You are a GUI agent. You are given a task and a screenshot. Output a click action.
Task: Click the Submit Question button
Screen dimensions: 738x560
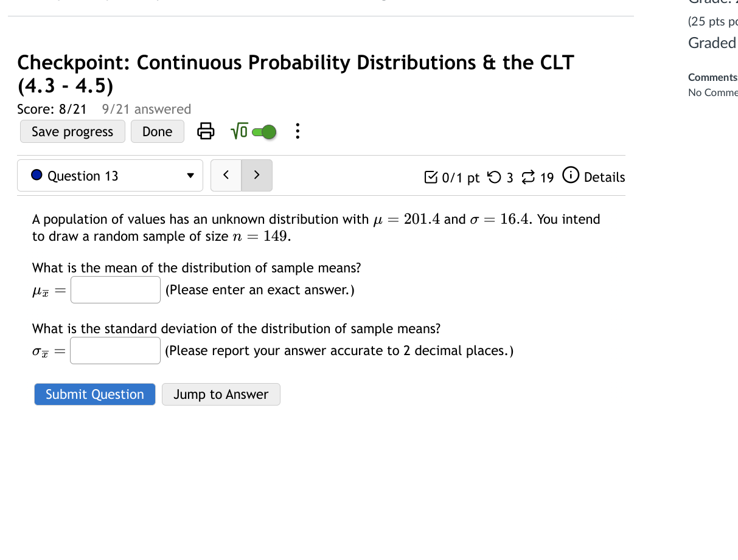pos(94,394)
